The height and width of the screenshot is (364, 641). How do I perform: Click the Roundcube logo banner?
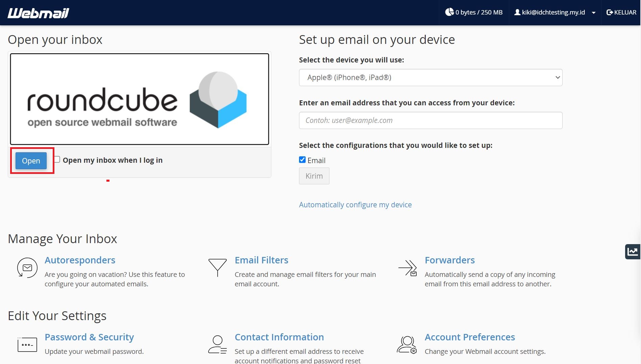[x=139, y=99]
